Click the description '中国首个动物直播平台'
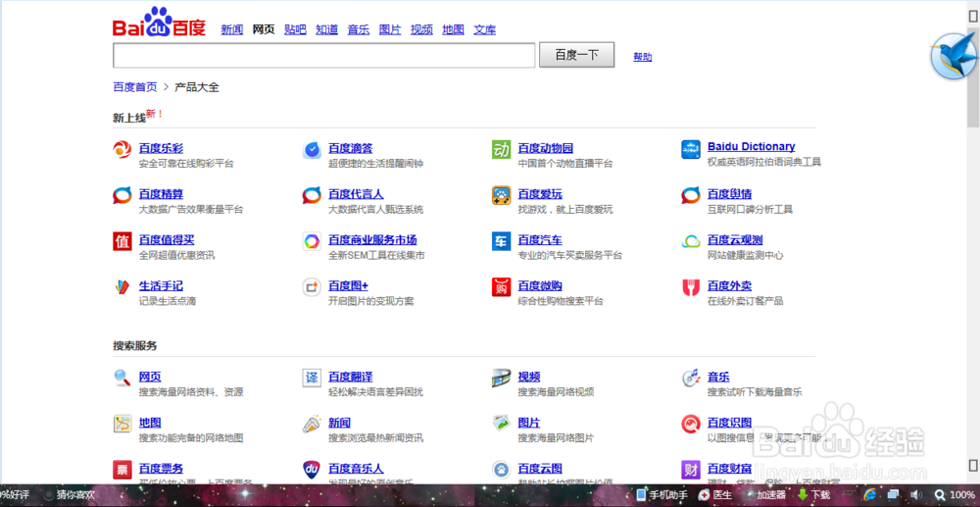 coord(565,164)
